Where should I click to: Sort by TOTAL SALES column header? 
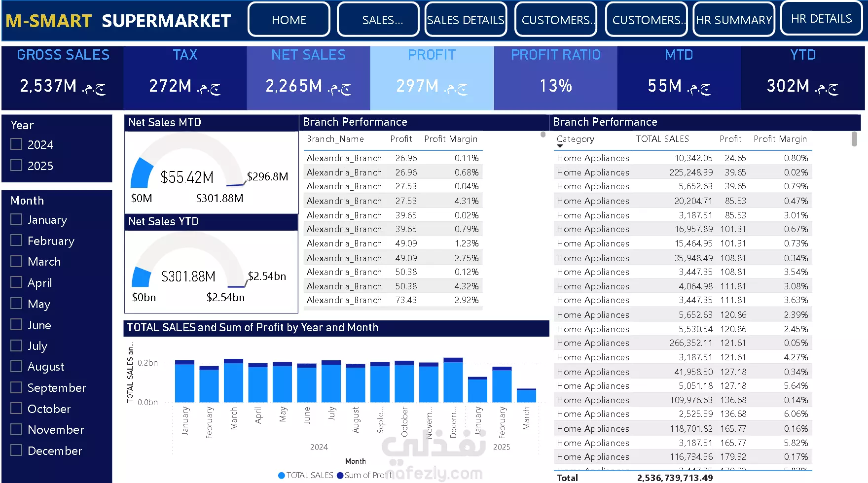pyautogui.click(x=662, y=139)
